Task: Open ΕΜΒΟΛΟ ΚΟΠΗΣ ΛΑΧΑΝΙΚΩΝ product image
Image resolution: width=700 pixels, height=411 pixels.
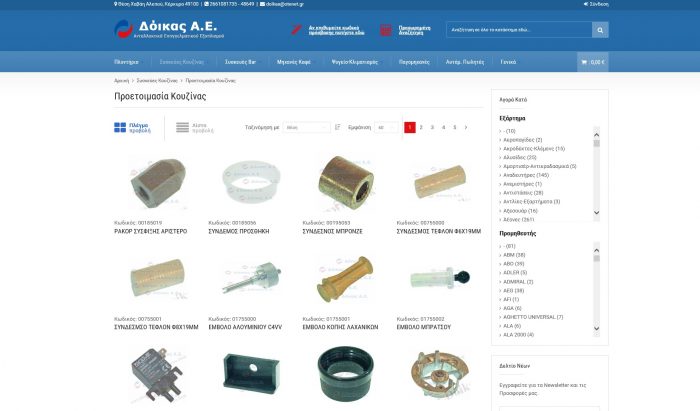Action: point(346,279)
